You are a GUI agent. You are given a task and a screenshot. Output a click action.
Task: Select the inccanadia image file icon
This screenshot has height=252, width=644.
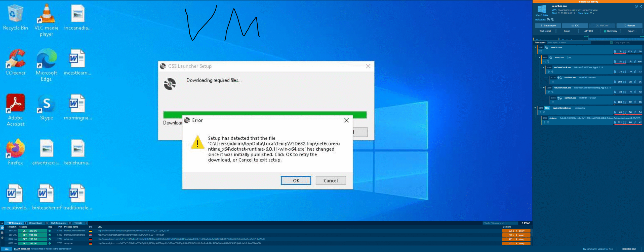(x=77, y=18)
